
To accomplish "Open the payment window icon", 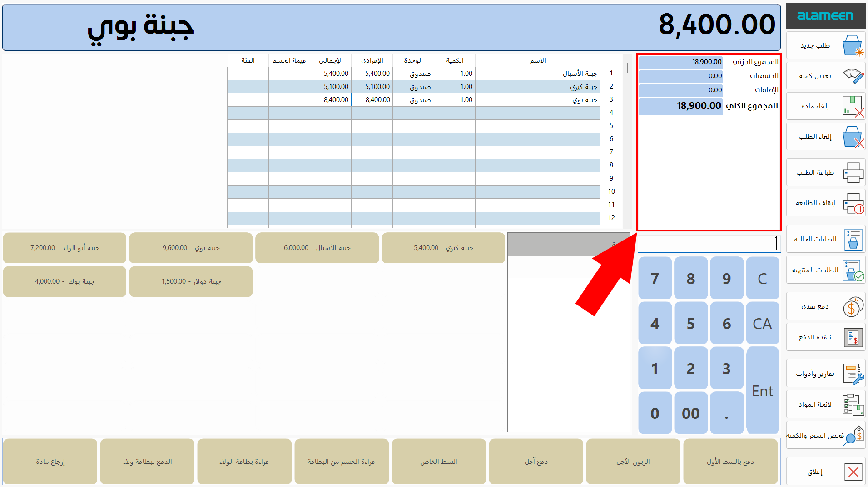I will (x=853, y=338).
